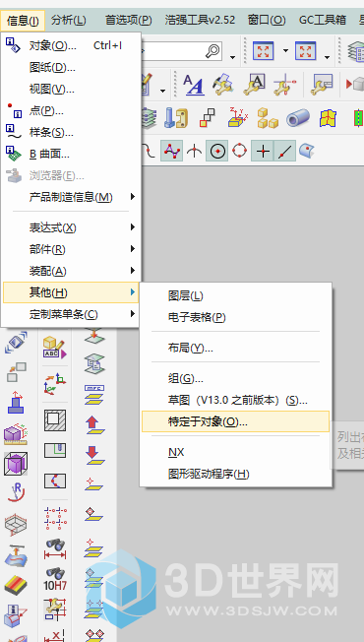Open the 分析(L) menu

click(x=69, y=20)
